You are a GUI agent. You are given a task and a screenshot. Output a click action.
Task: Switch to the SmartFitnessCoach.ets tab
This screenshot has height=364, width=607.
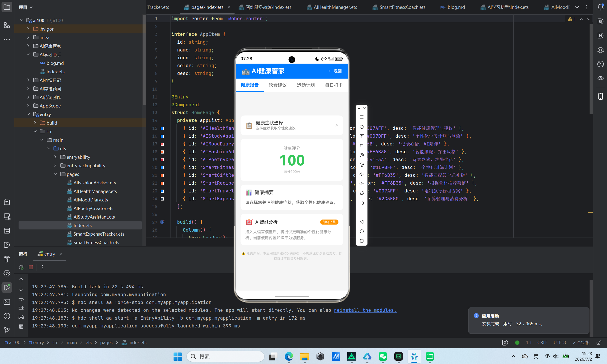[399, 7]
